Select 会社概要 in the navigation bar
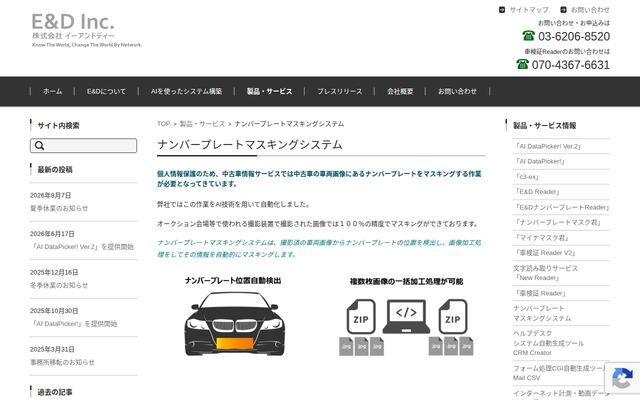This screenshot has height=400, width=640. click(x=400, y=91)
